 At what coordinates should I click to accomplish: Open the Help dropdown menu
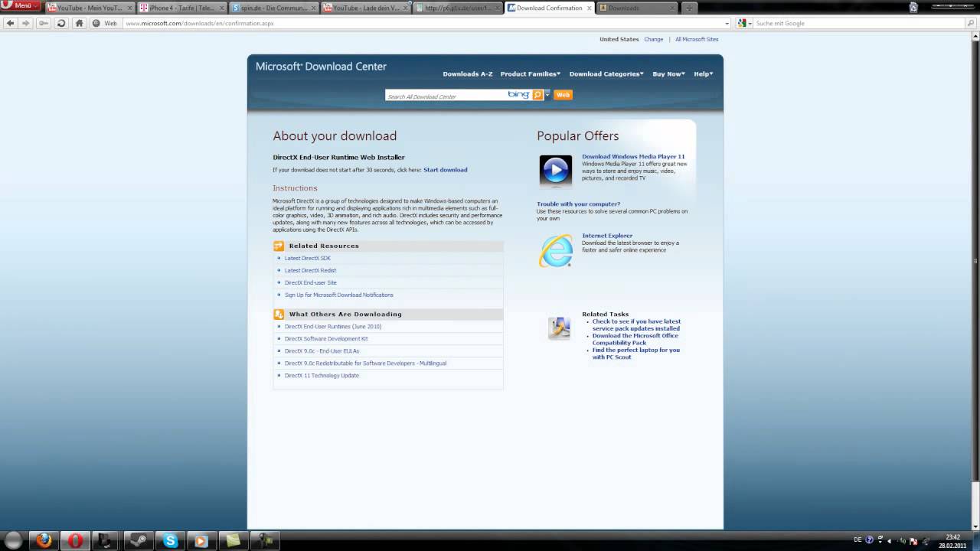coord(704,74)
